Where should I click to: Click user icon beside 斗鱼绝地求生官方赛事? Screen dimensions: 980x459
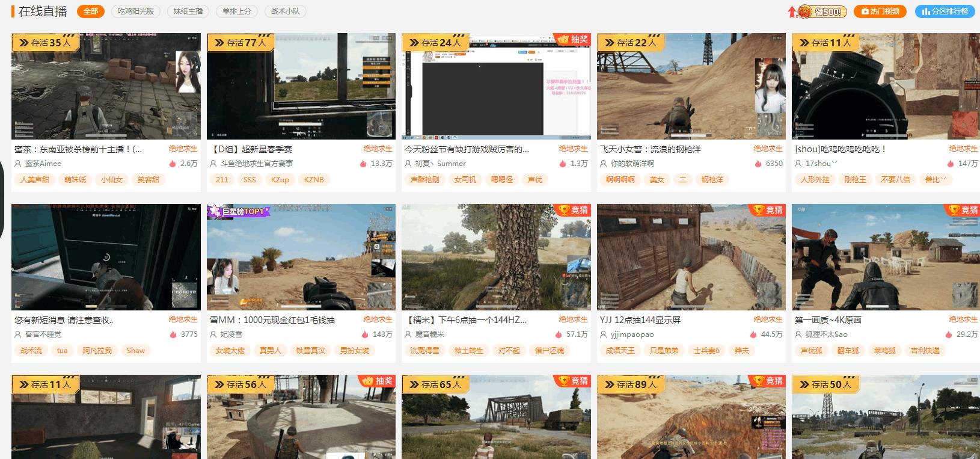213,164
